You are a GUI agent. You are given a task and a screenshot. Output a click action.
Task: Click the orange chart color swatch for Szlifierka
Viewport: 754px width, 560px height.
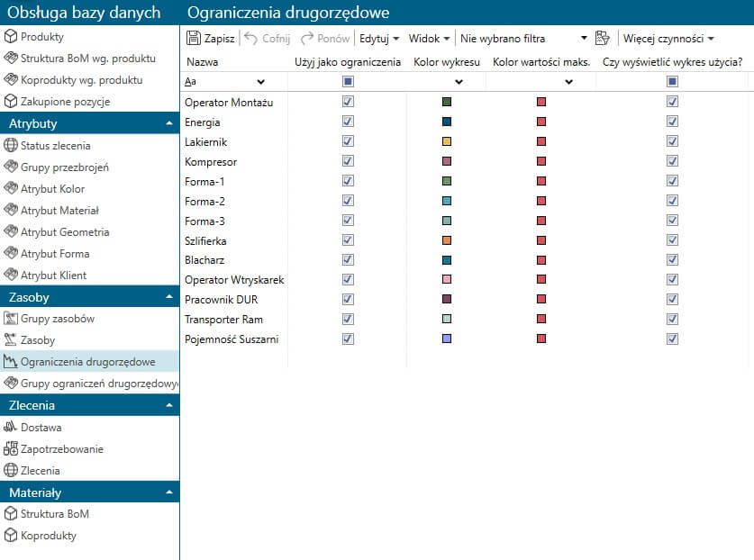(447, 240)
